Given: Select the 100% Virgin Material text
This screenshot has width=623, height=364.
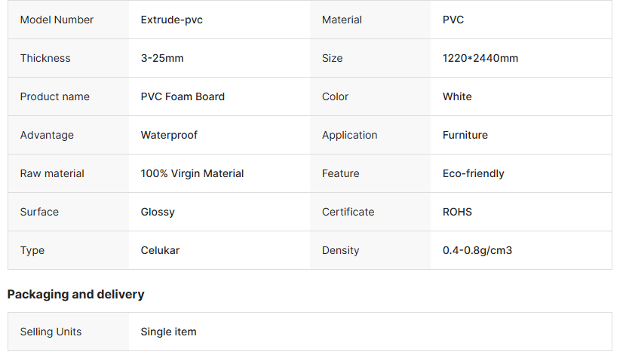Looking at the screenshot, I should (x=192, y=174).
